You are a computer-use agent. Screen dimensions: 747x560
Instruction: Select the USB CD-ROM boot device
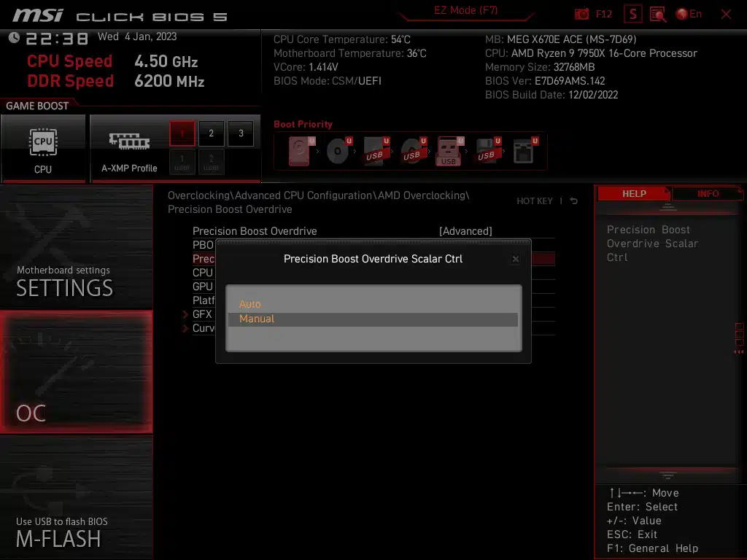[x=413, y=152]
